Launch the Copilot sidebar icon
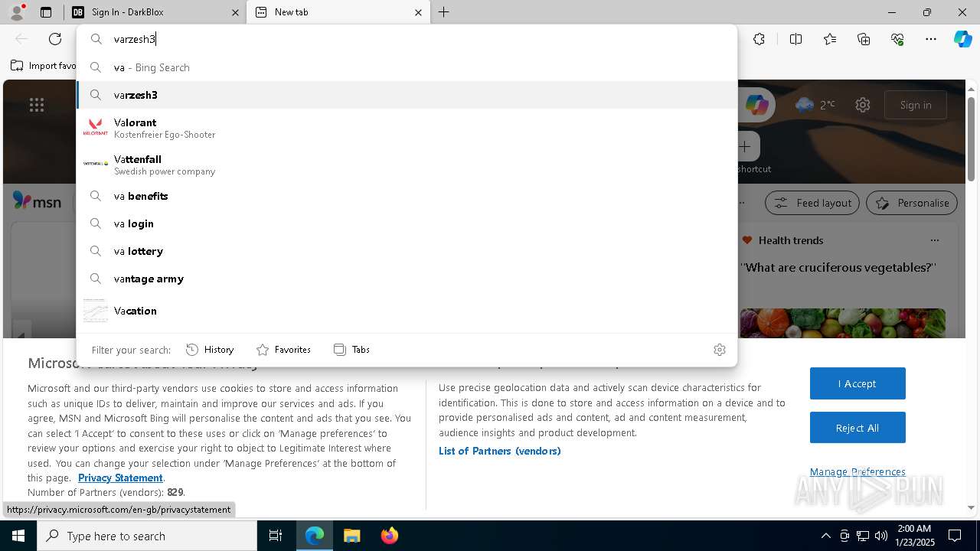The image size is (980, 551). pyautogui.click(x=962, y=39)
